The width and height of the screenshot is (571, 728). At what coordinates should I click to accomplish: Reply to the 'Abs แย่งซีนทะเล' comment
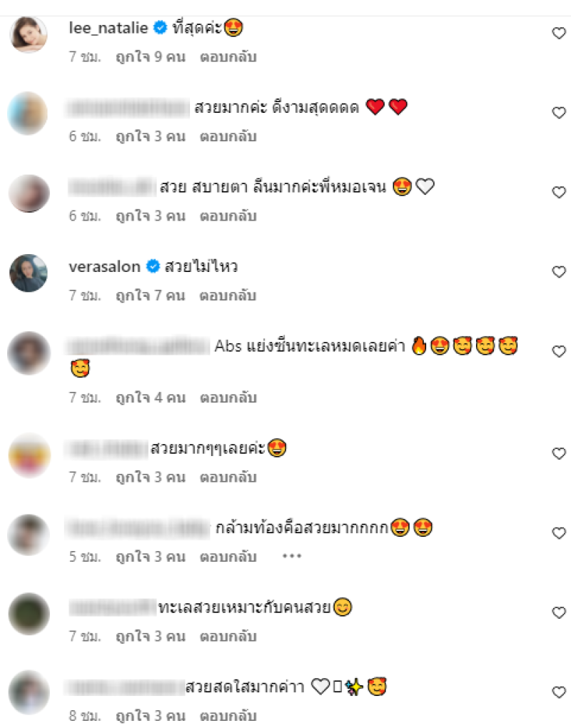click(x=228, y=398)
